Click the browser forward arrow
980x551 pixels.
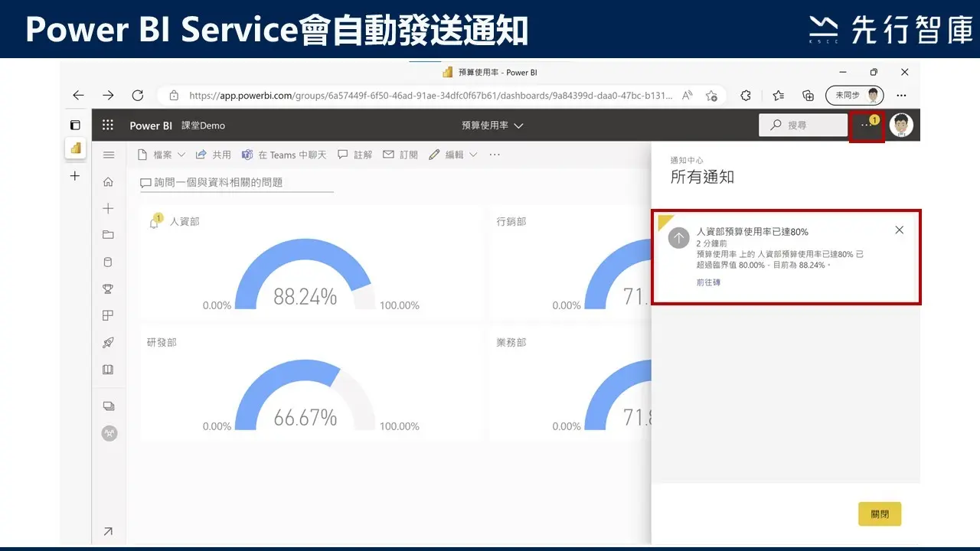(x=108, y=96)
